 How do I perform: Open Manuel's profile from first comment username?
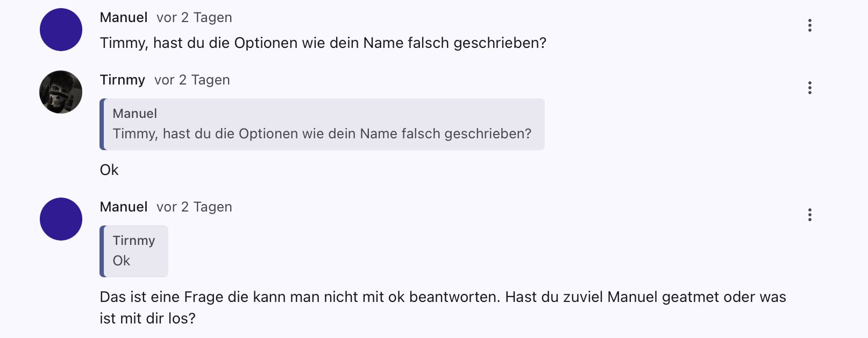(x=124, y=18)
